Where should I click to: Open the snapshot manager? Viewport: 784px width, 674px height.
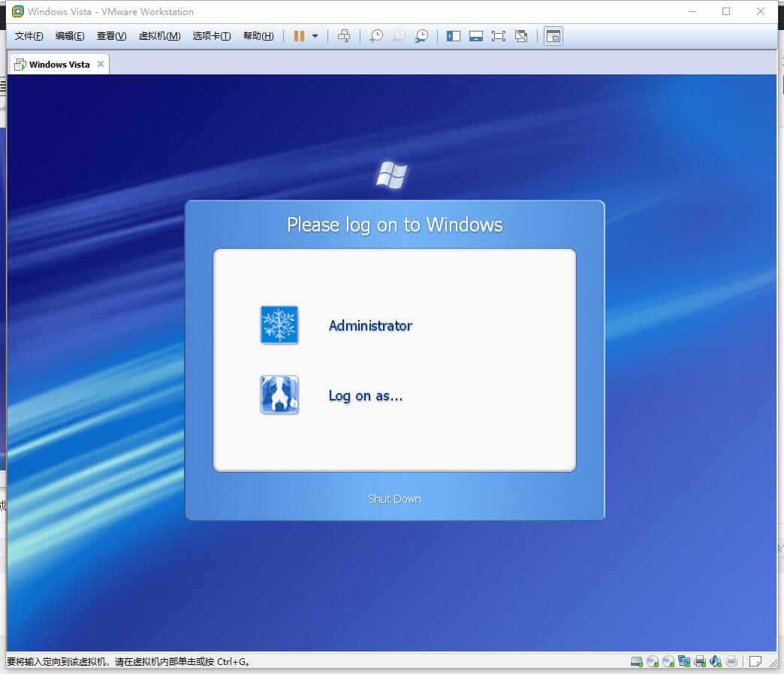click(x=421, y=36)
